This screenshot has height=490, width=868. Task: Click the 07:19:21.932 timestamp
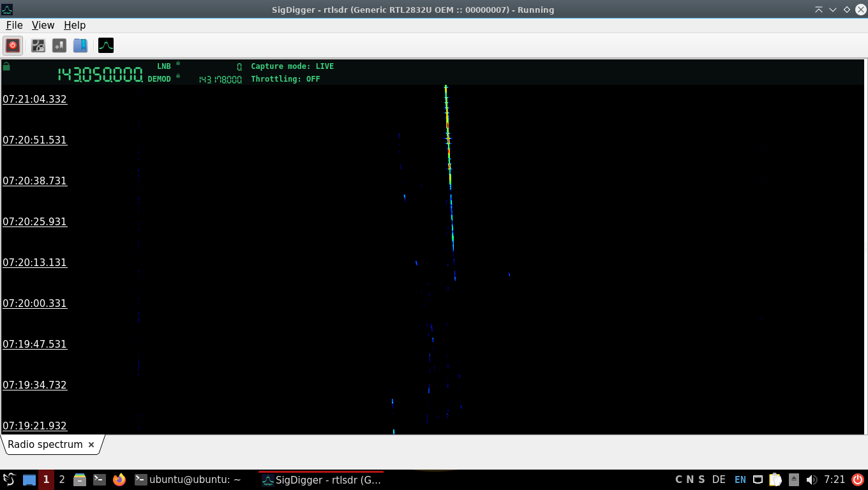click(x=34, y=426)
